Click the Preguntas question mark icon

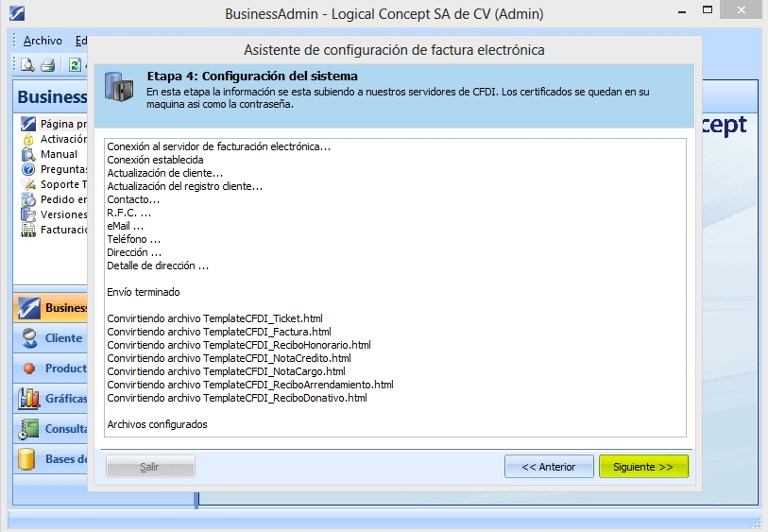(x=28, y=169)
